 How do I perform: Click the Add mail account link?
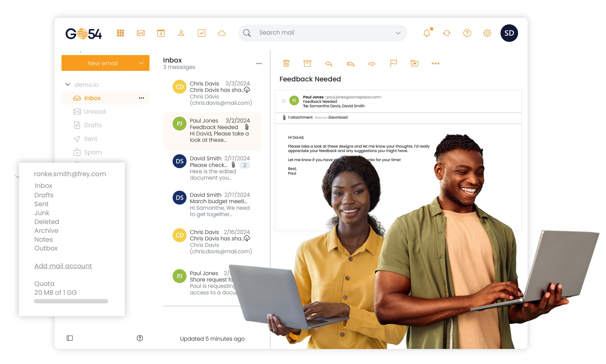coord(63,266)
